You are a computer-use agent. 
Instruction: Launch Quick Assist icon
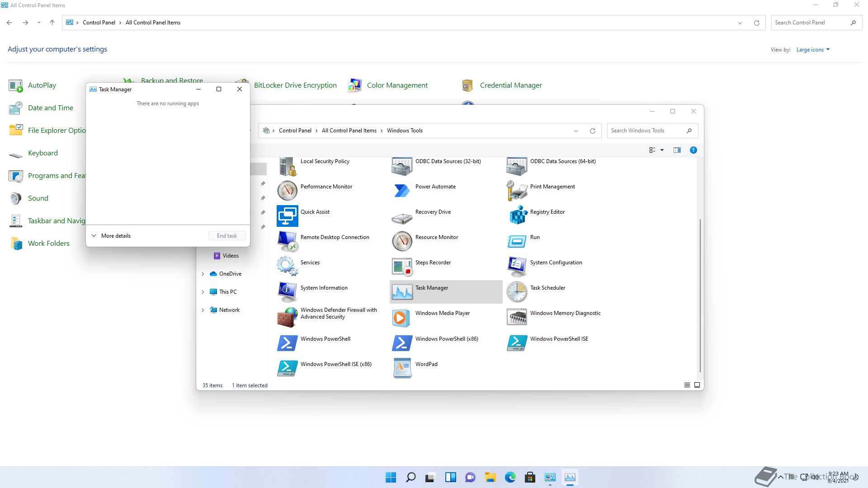[x=288, y=216]
